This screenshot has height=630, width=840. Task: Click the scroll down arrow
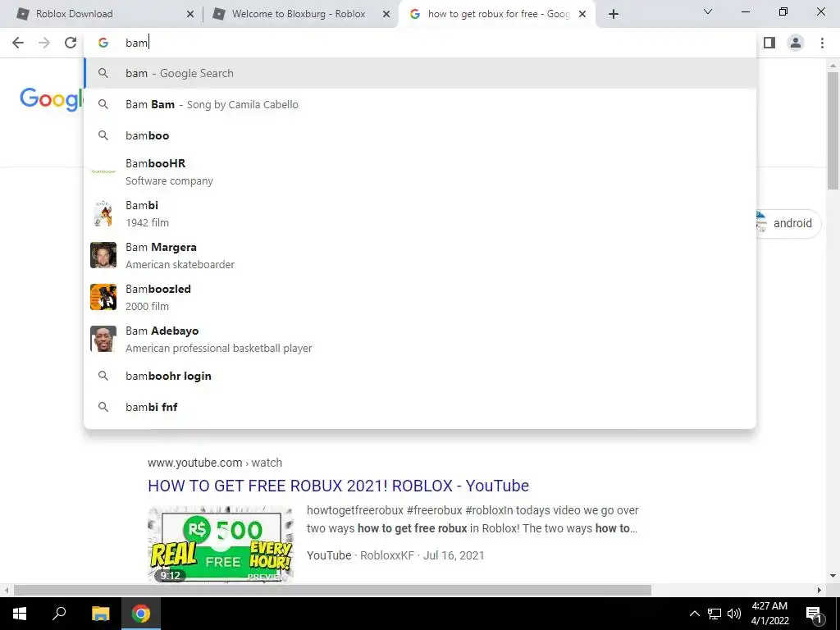pyautogui.click(x=833, y=577)
